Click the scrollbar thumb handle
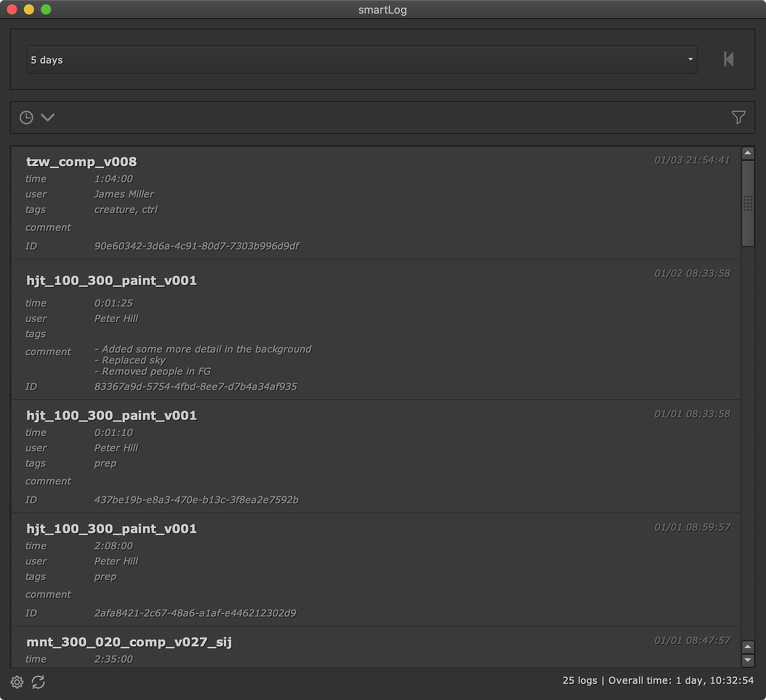 tap(748, 203)
